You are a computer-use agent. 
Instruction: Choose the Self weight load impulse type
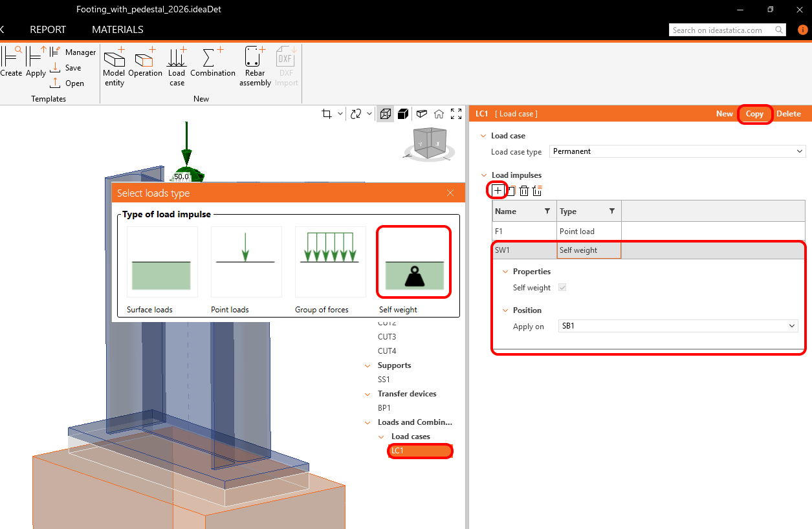click(x=414, y=270)
